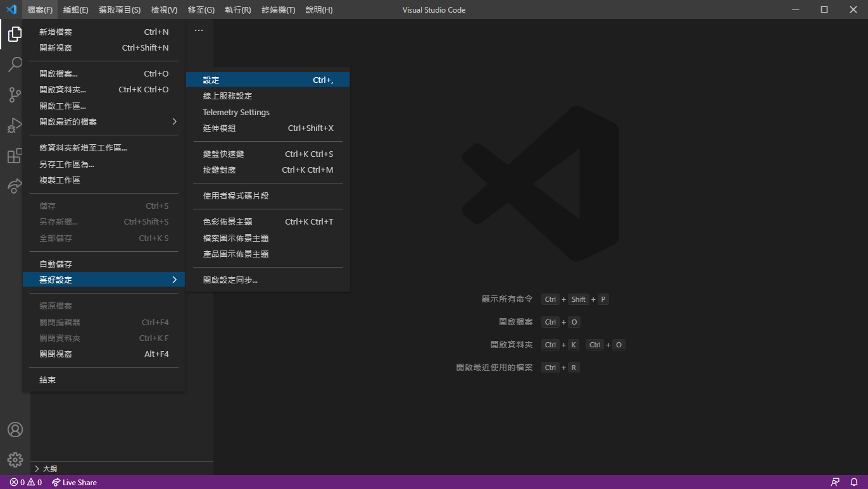This screenshot has width=868, height=489.
Task: Click the Live Share status bar button
Action: [x=74, y=482]
